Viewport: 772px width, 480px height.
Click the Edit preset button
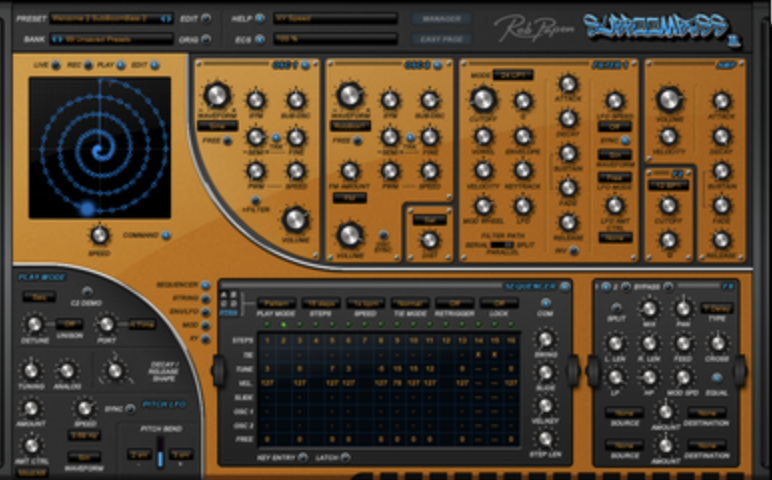tap(206, 19)
